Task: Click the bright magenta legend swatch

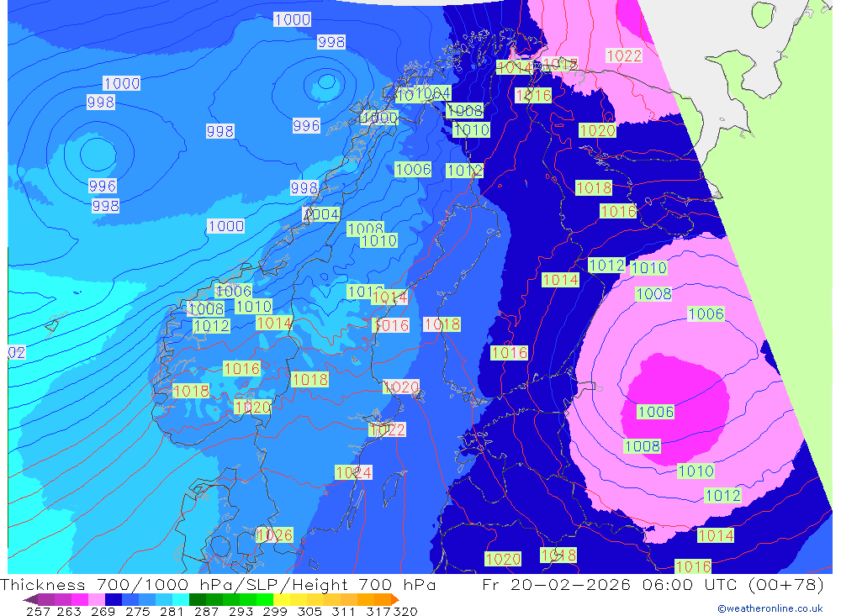Action: 79,599
